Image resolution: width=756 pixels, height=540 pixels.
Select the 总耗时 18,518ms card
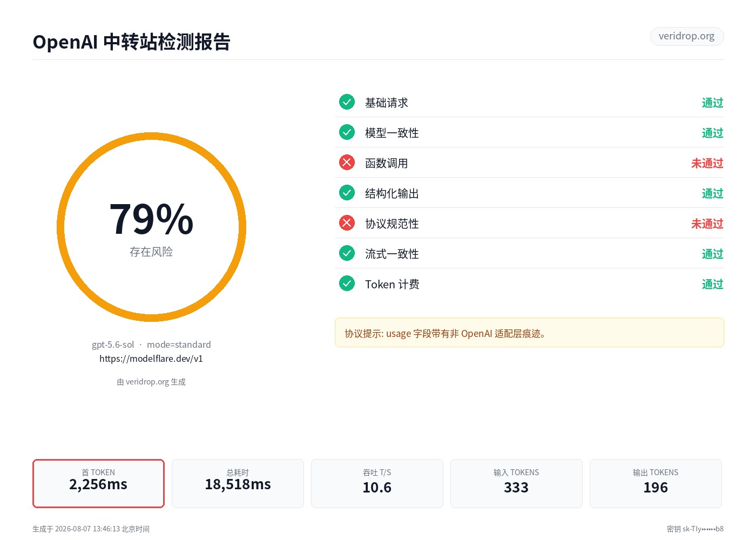238,483
